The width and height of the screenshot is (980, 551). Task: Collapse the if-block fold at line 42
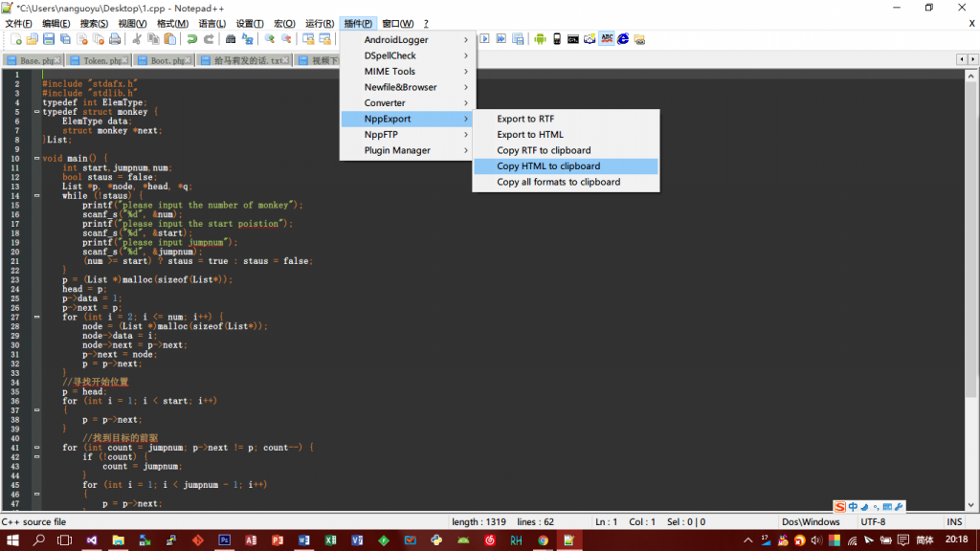37,456
